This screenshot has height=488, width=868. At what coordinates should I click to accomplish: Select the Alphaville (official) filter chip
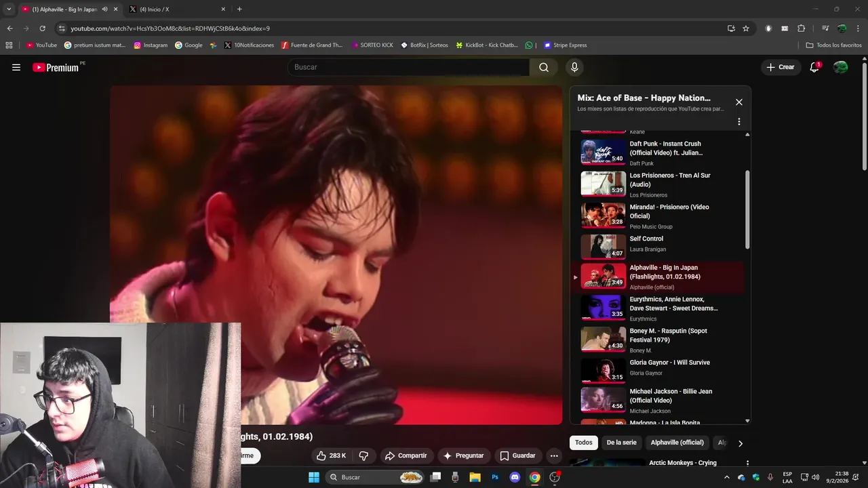click(x=677, y=443)
